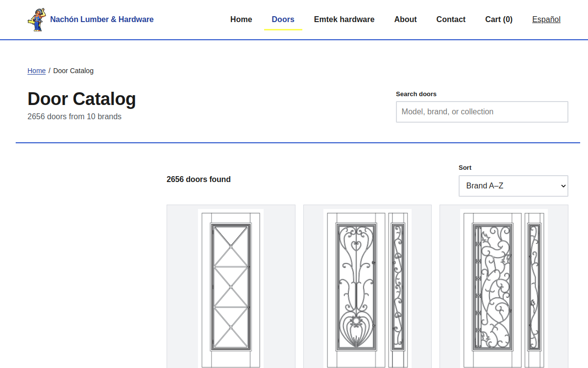Navigate to the About page
The image size is (588, 368).
click(x=406, y=20)
